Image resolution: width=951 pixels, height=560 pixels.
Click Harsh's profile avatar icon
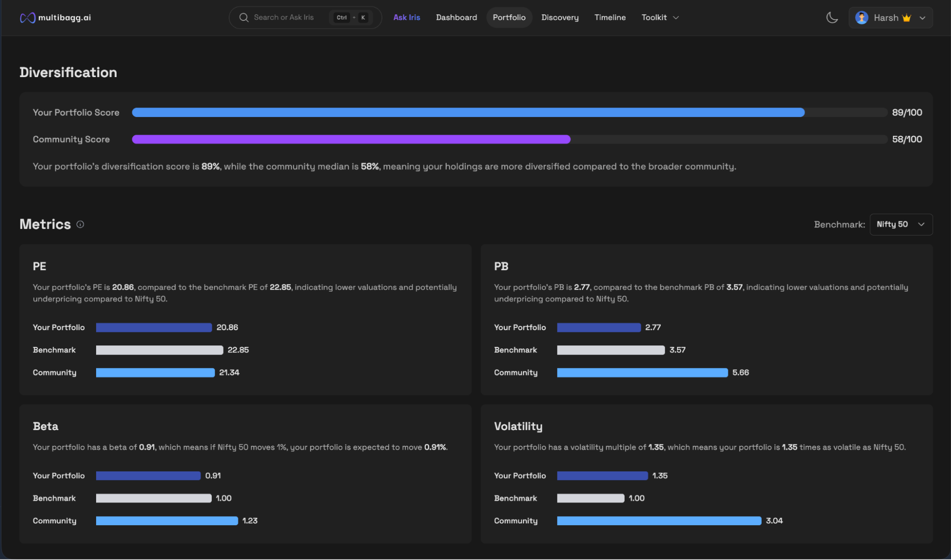click(862, 18)
